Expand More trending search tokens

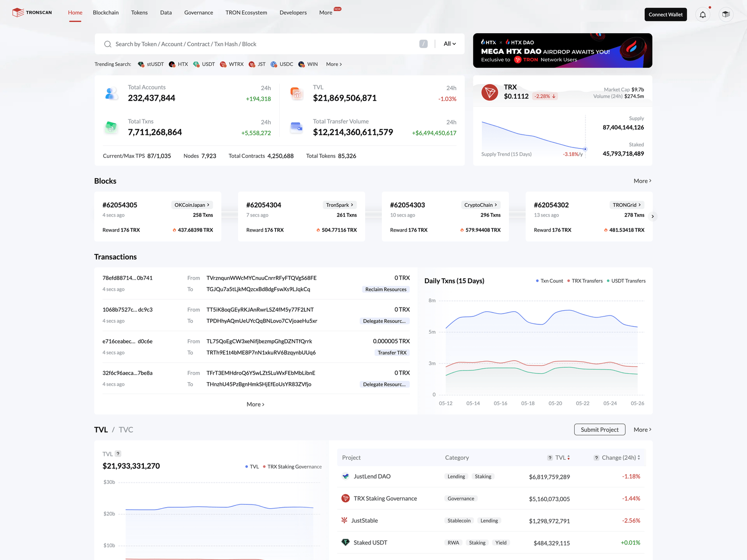tap(334, 64)
